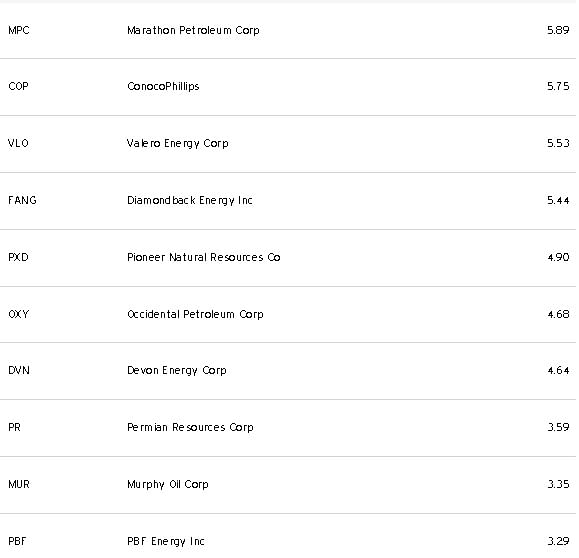Open Devon Energy Corp holding

coord(177,370)
